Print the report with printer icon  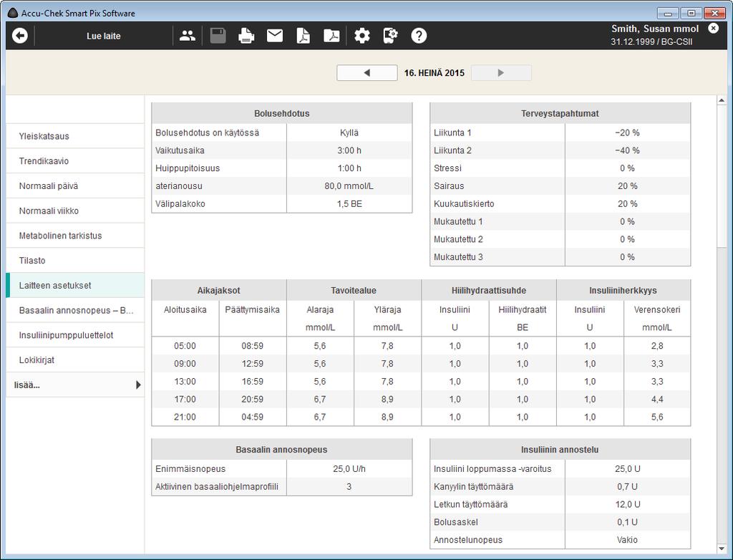click(246, 36)
